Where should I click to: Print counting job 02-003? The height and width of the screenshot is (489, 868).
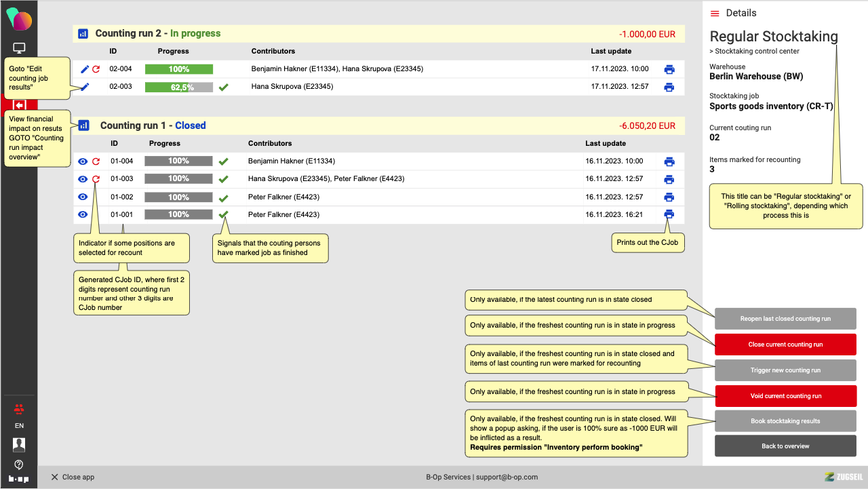coord(669,87)
